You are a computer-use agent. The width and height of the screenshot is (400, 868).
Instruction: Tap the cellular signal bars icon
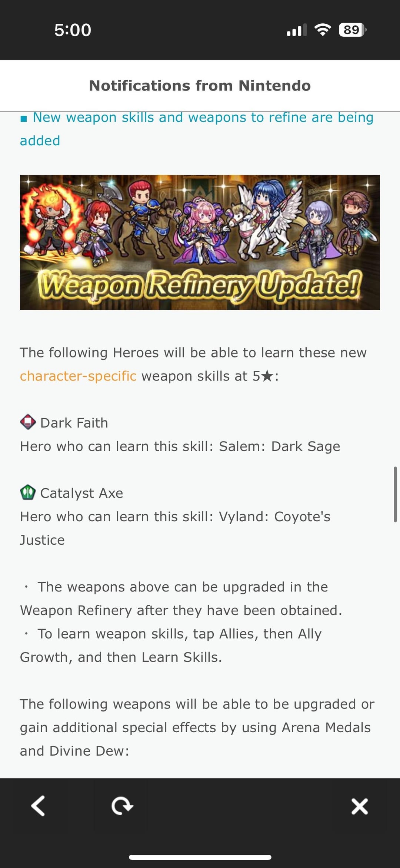(x=297, y=30)
